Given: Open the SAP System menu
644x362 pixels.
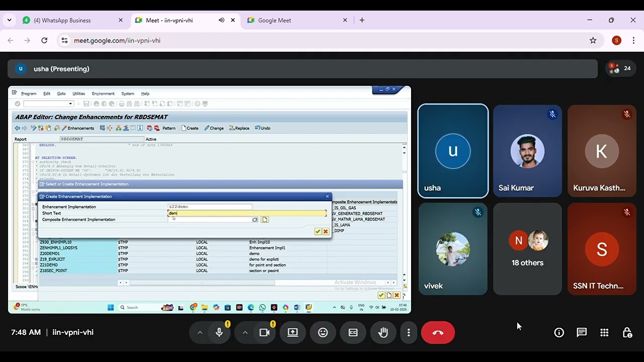Looking at the screenshot, I should pyautogui.click(x=128, y=94).
